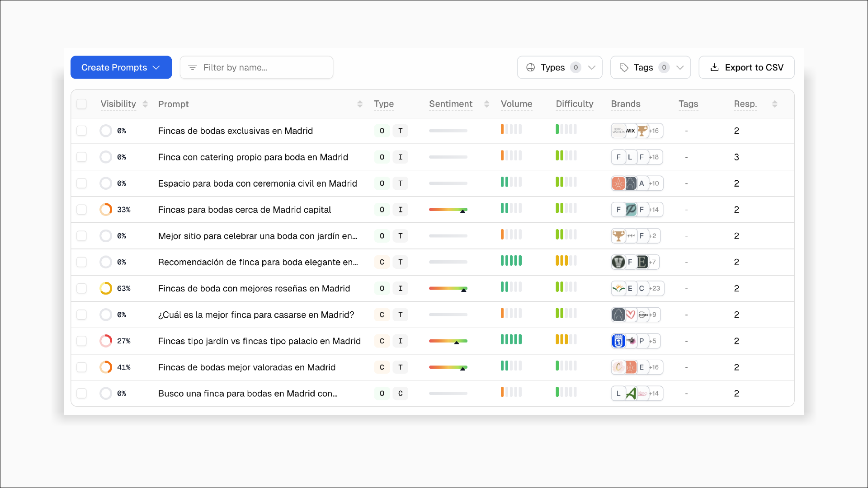Check the select-all header checkbox
868x488 pixels.
(81, 104)
